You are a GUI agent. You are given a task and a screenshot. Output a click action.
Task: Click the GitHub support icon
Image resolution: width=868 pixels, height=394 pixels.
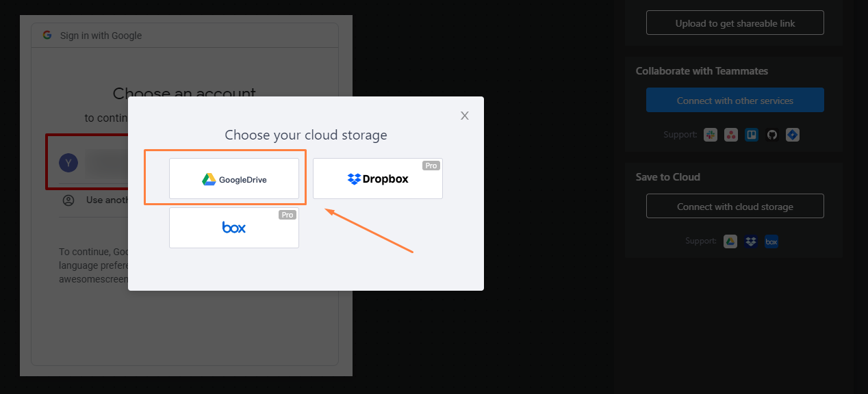pos(772,135)
